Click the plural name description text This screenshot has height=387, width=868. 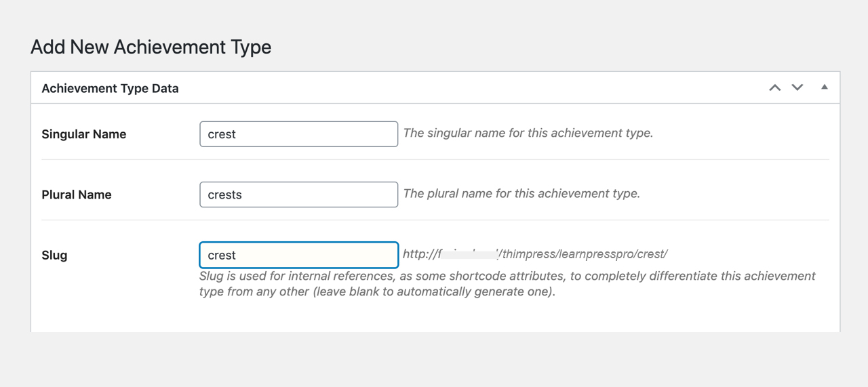521,194
